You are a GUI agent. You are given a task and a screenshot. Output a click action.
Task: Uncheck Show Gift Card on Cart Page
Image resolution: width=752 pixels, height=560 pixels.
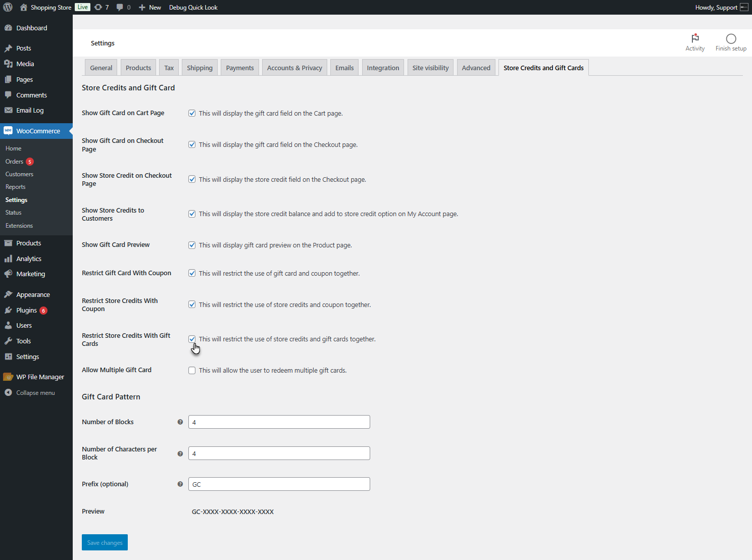tap(192, 113)
